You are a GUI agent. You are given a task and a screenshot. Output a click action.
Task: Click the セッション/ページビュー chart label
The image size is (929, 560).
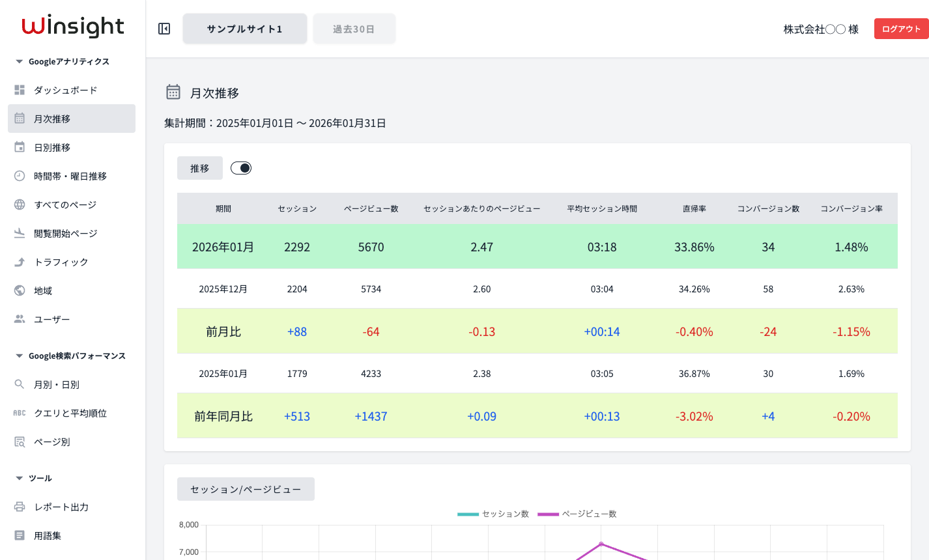[x=246, y=489]
